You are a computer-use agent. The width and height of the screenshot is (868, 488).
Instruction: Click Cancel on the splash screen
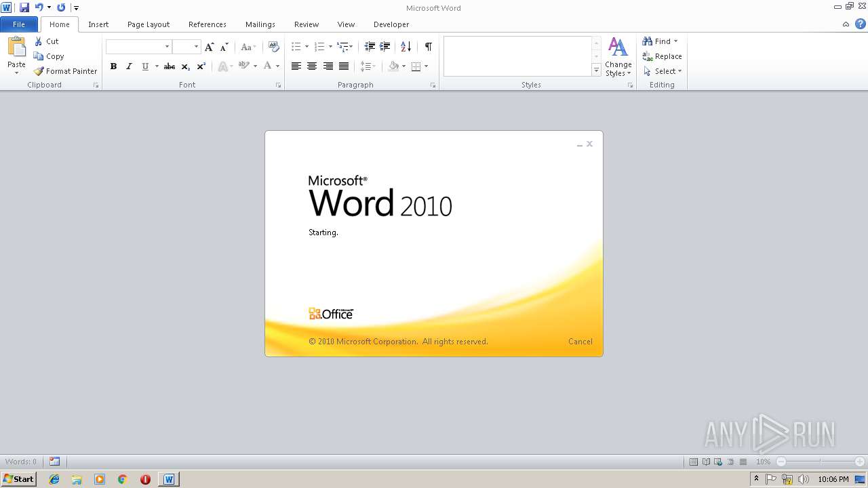(x=580, y=342)
